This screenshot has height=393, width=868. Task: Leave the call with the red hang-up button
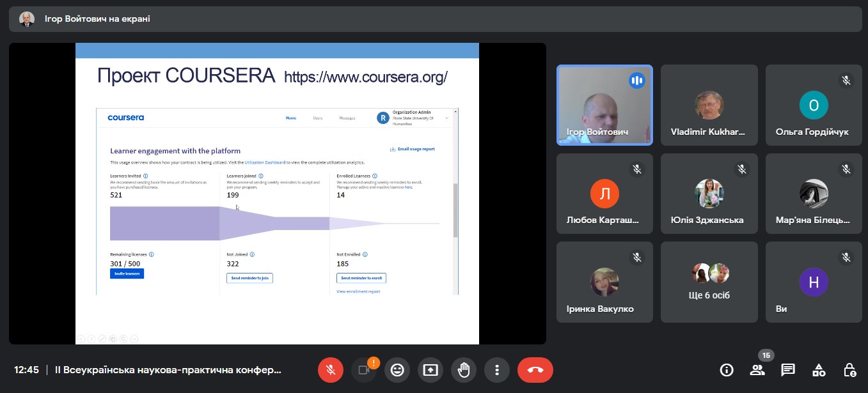(x=535, y=369)
